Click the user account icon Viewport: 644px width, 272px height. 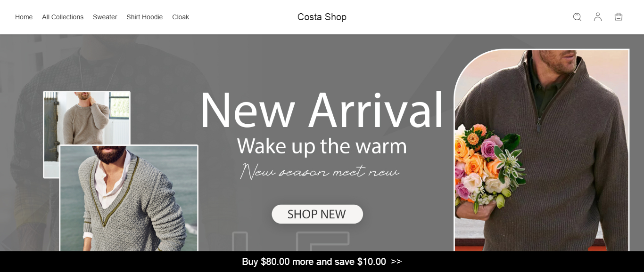tap(598, 17)
